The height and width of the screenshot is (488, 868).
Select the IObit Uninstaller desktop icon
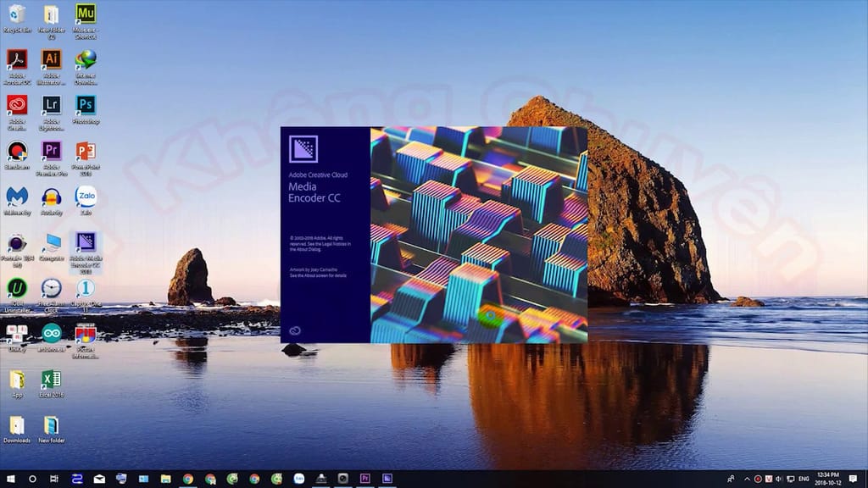click(x=17, y=296)
